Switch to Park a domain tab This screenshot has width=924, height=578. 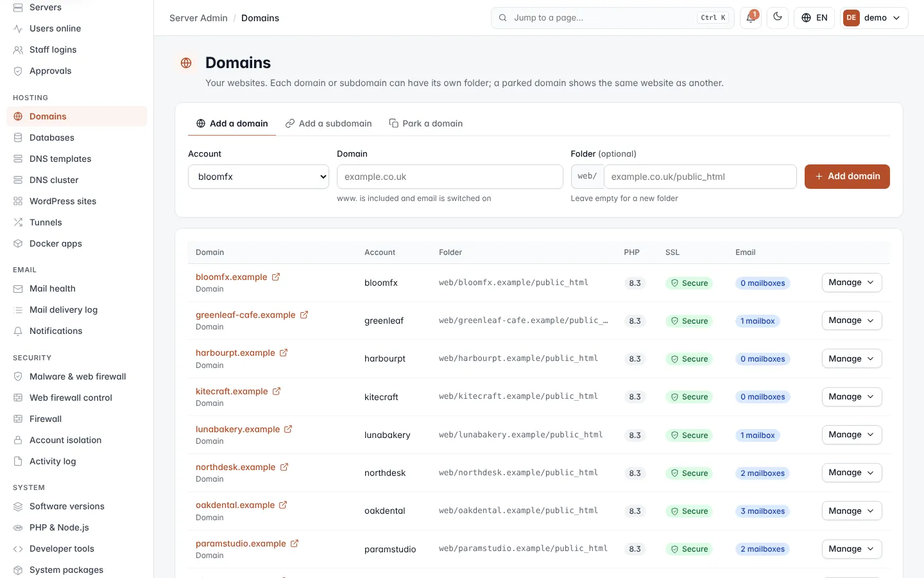[426, 123]
